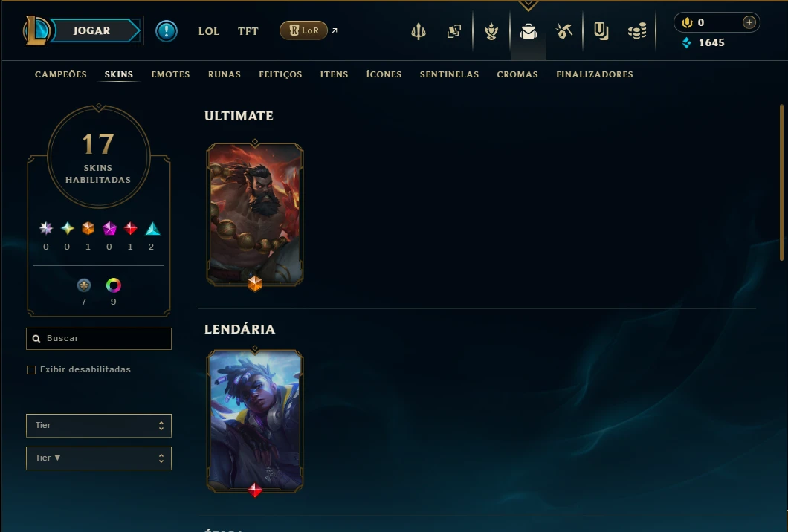The height and width of the screenshot is (532, 788).
Task: Open the Collection backpack icon
Action: (x=528, y=32)
